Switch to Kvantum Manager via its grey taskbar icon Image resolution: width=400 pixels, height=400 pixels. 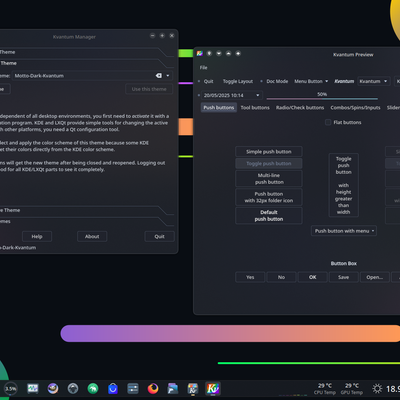[x=193, y=388]
